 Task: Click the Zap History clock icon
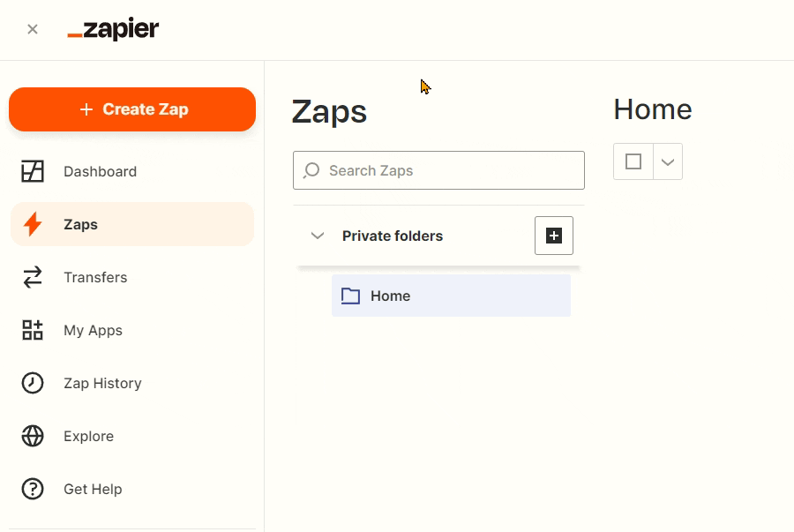(x=33, y=383)
